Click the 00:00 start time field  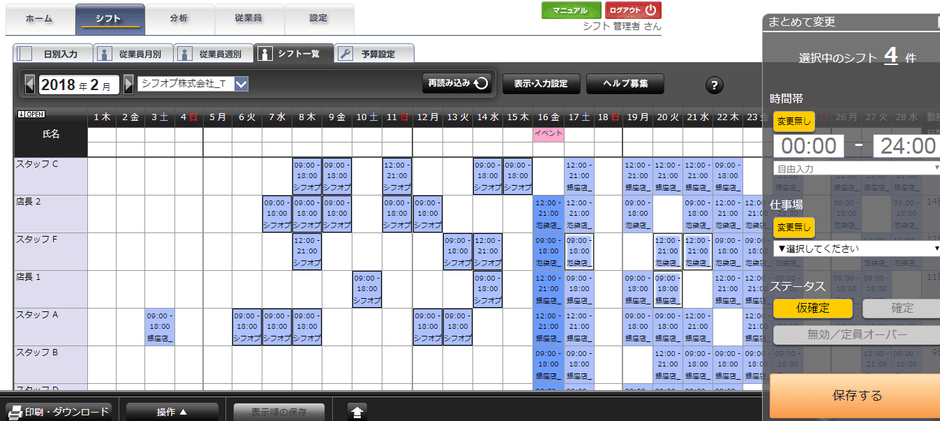[809, 146]
